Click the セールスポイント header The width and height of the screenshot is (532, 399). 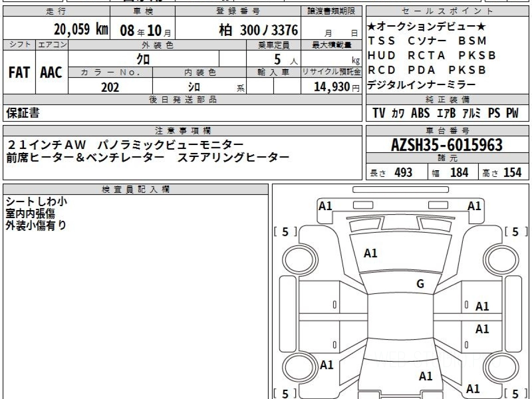click(x=448, y=12)
